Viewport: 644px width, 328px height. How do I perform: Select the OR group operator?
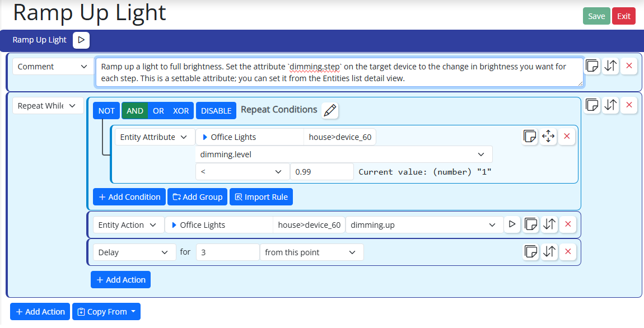158,110
